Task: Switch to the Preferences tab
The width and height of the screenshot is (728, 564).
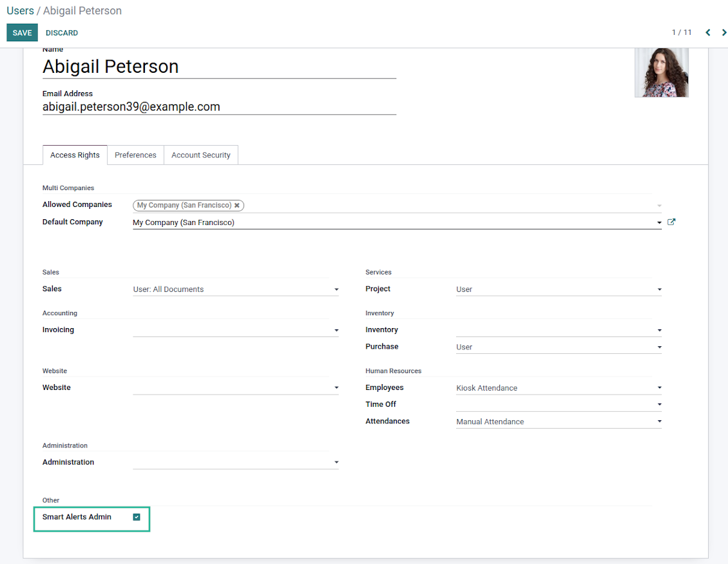Action: (135, 155)
